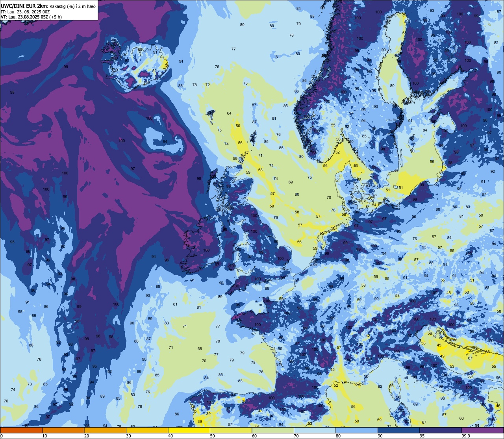Click the amber 20–30 legend swatch
Screen dimensions: 504x439
coord(105,430)
